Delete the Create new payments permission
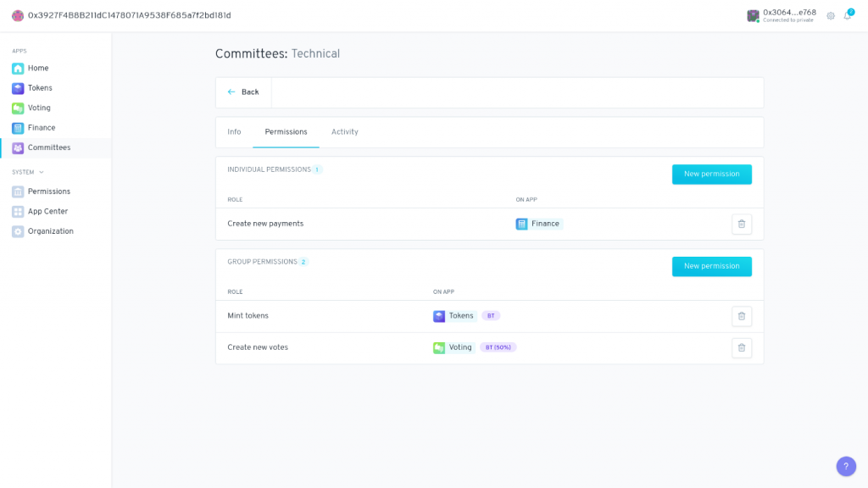This screenshot has width=868, height=488. [742, 223]
